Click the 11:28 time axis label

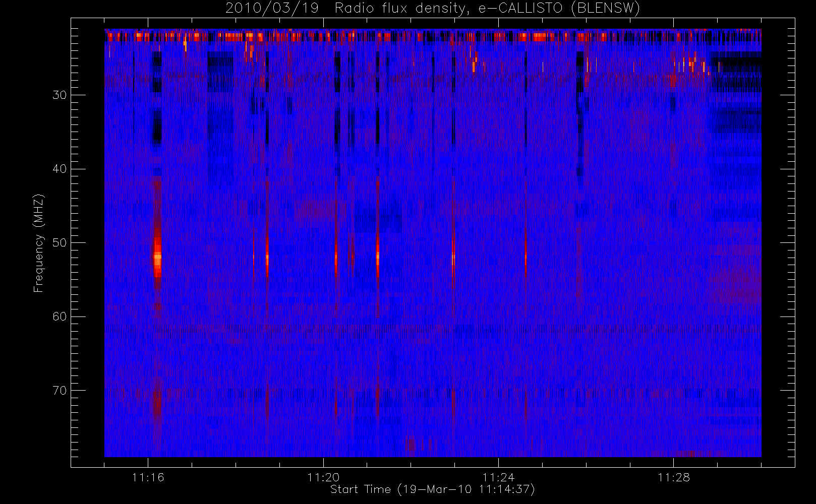pos(673,477)
